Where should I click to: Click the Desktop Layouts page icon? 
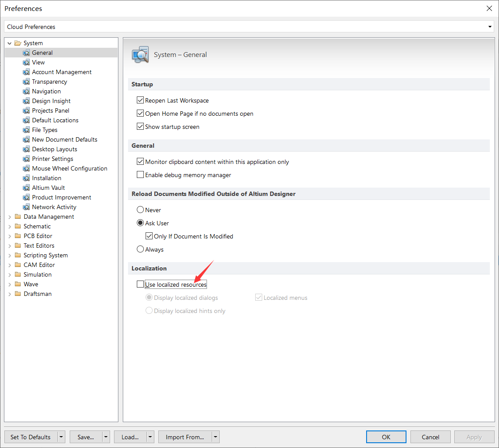[x=26, y=149]
